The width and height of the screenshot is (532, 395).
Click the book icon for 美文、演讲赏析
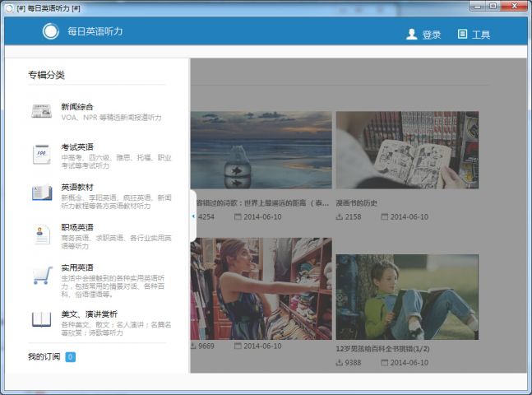41,319
